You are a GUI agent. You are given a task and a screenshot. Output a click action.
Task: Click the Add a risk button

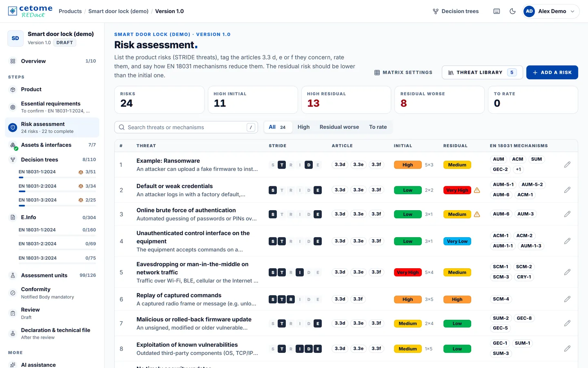click(x=552, y=72)
